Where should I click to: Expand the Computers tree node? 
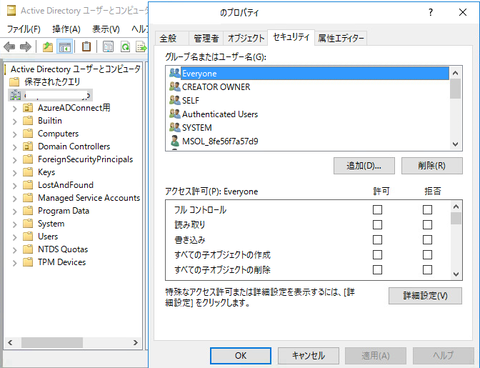pos(14,135)
